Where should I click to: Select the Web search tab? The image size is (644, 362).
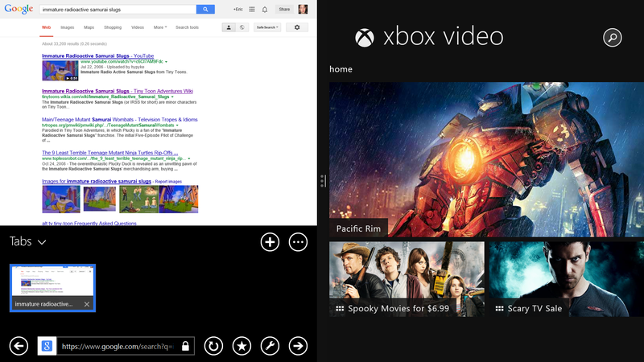(46, 27)
